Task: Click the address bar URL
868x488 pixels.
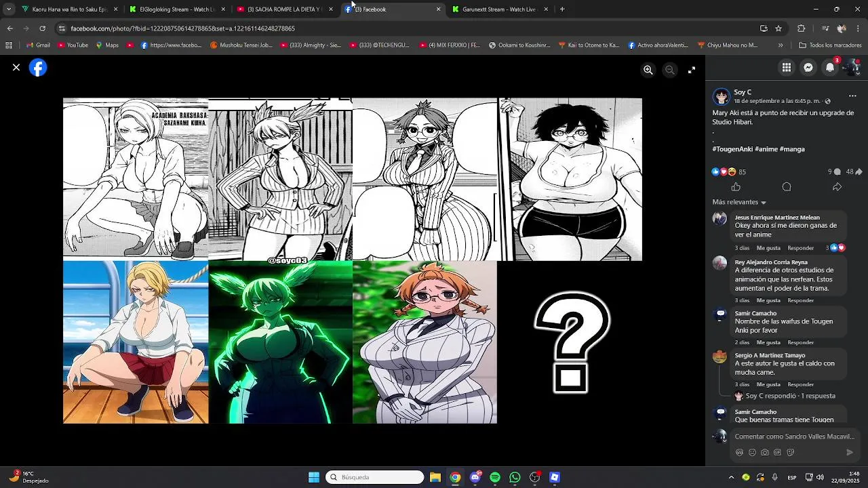Action: point(183,28)
